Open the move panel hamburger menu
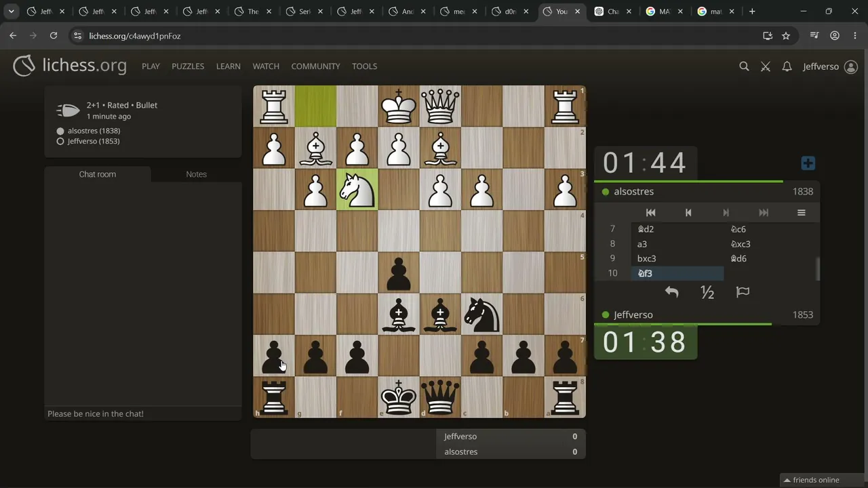The width and height of the screenshot is (868, 488). tap(801, 213)
